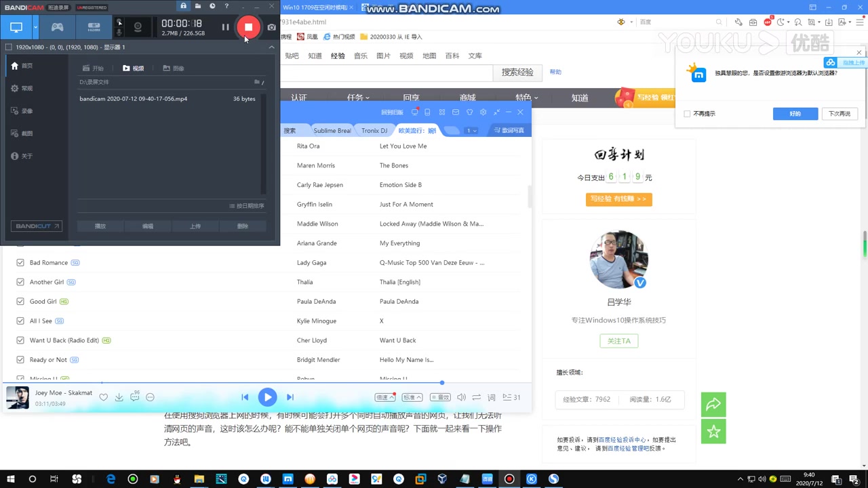Collapse the Bandicam panel with the chevron
The image size is (868, 488).
[x=271, y=47]
